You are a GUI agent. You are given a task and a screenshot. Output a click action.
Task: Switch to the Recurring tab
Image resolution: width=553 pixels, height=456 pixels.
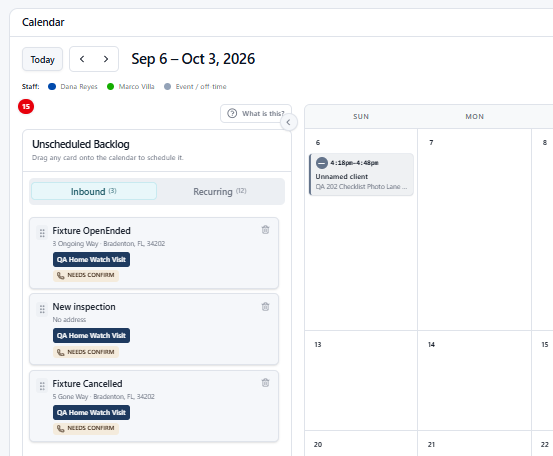pyautogui.click(x=220, y=191)
